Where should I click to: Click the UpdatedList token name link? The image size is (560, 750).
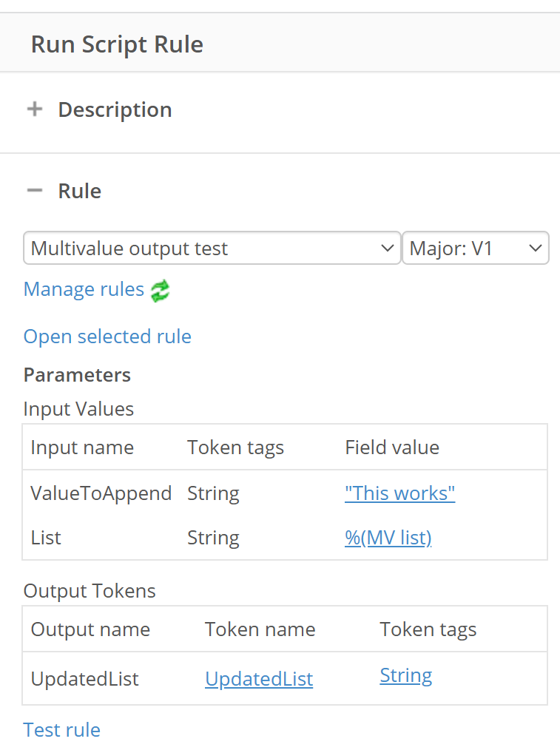pyautogui.click(x=259, y=679)
